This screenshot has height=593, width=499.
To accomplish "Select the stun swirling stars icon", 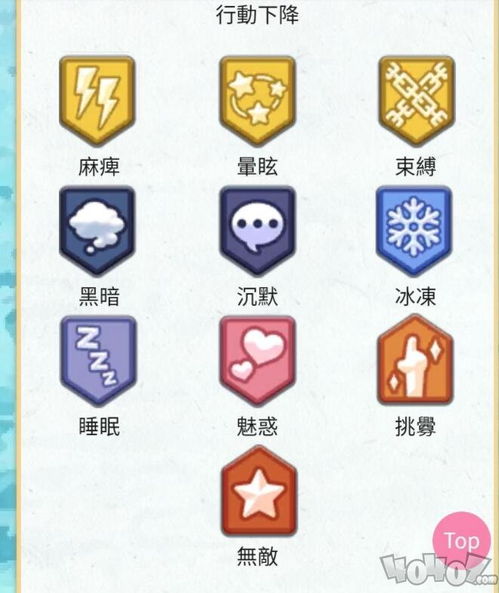I will click(258, 101).
